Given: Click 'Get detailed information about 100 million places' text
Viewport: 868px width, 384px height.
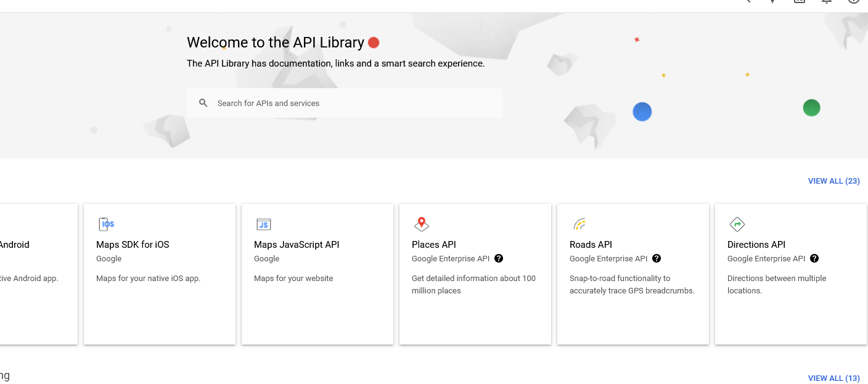Looking at the screenshot, I should 473,285.
